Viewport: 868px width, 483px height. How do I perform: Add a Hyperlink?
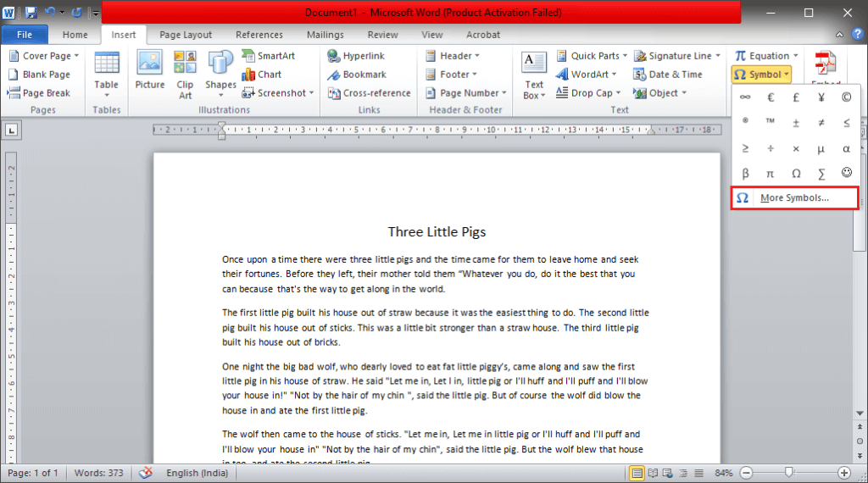(355, 56)
